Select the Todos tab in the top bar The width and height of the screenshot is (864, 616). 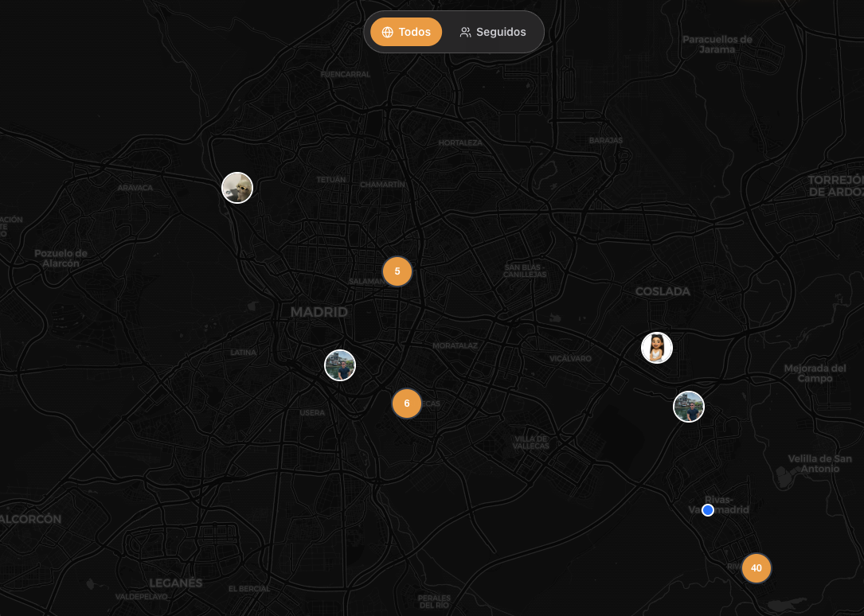406,32
